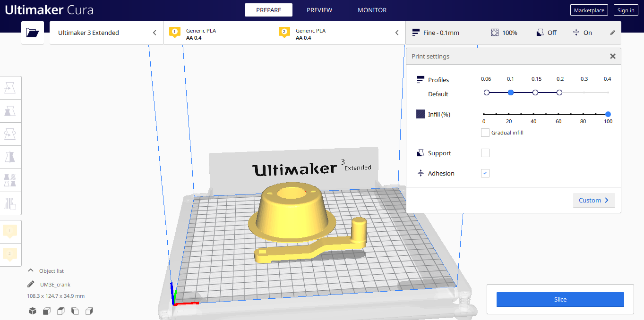Click the adhesion On icon in header
Viewport: 644px width, 320px height.
point(576,33)
